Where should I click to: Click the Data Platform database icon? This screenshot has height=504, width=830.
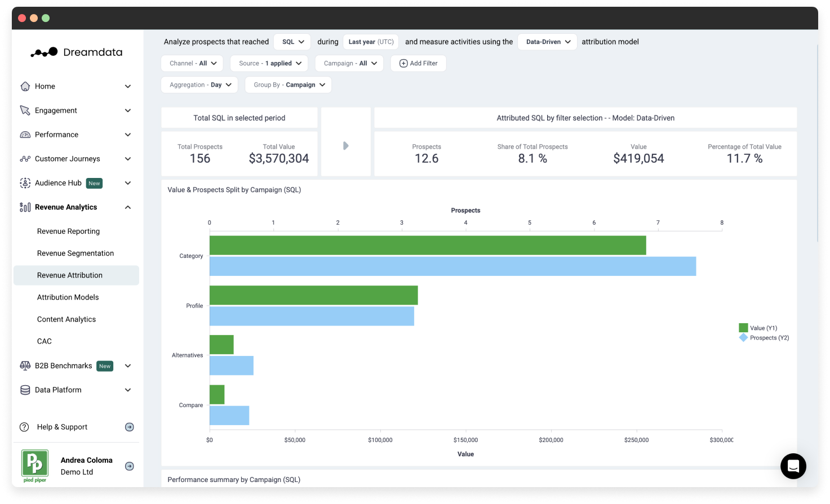[x=25, y=390]
